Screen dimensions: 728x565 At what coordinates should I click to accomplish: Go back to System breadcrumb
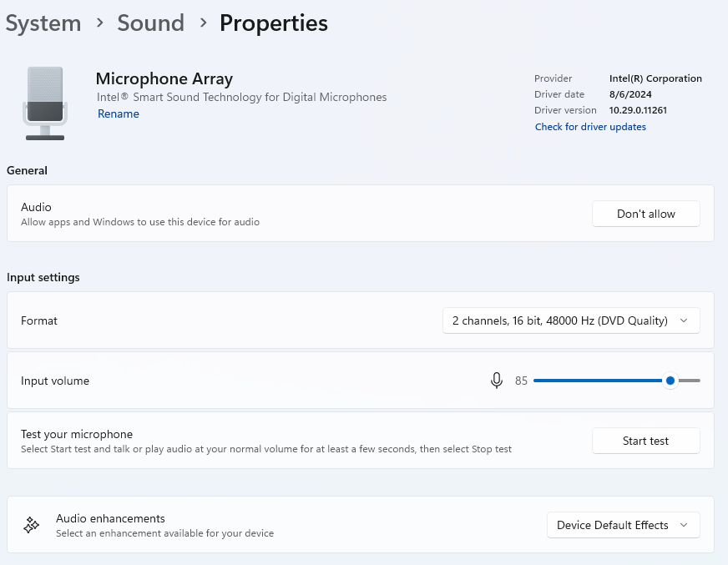pos(43,23)
